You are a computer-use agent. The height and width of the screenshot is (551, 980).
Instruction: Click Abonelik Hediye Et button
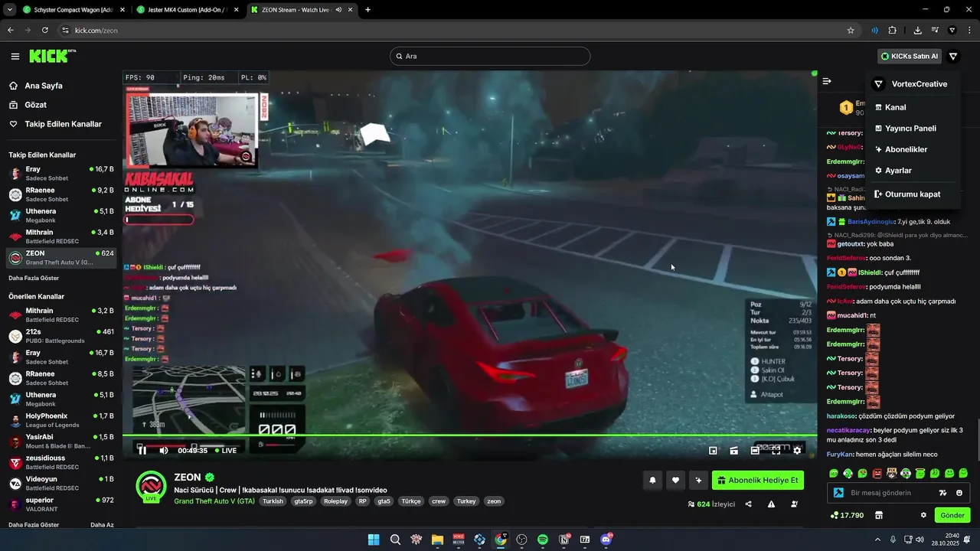[x=759, y=481]
